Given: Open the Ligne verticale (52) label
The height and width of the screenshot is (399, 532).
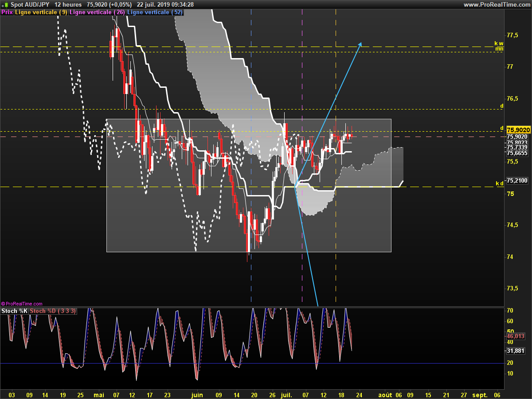Looking at the screenshot, I should point(155,12).
